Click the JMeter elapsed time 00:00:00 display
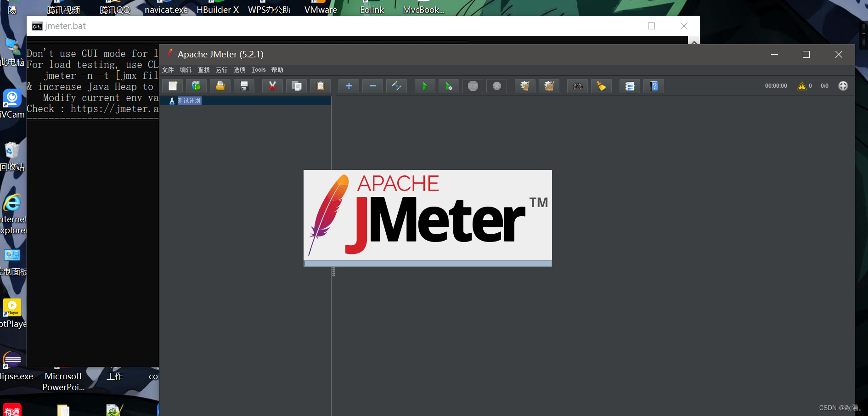 tap(776, 86)
